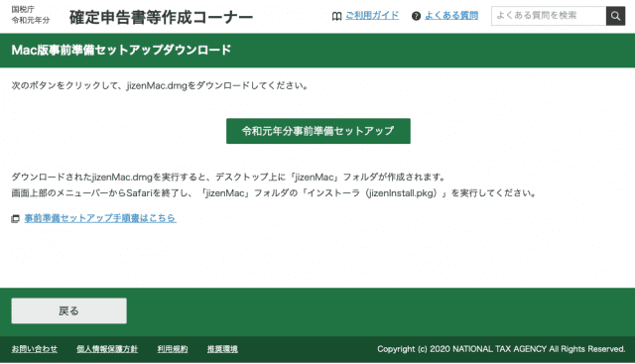Open the 利用規約 footer link

click(173, 349)
